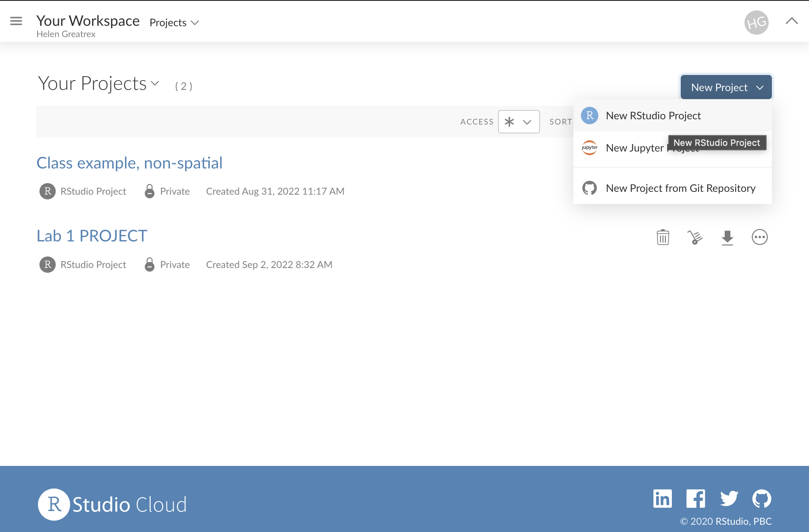The height and width of the screenshot is (532, 809).
Task: Choose New Project from Git Repository
Action: (x=680, y=188)
